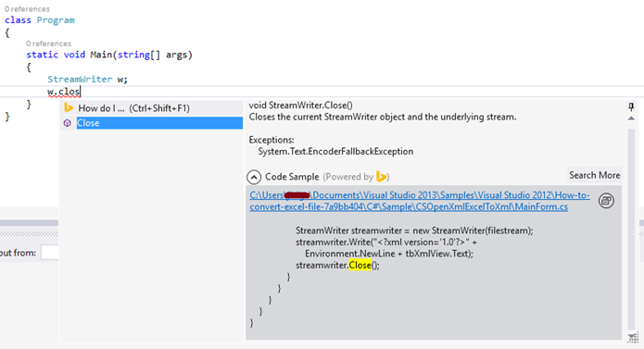Pin the documentation popup with the pin icon
644x349 pixels.
(x=631, y=107)
